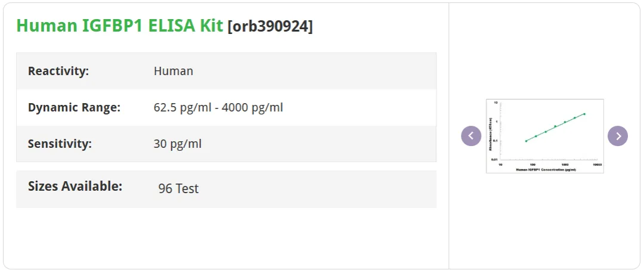This screenshot has height=273, width=644.
Task: Click the graph's x-axis concentration caption
Action: (x=546, y=169)
